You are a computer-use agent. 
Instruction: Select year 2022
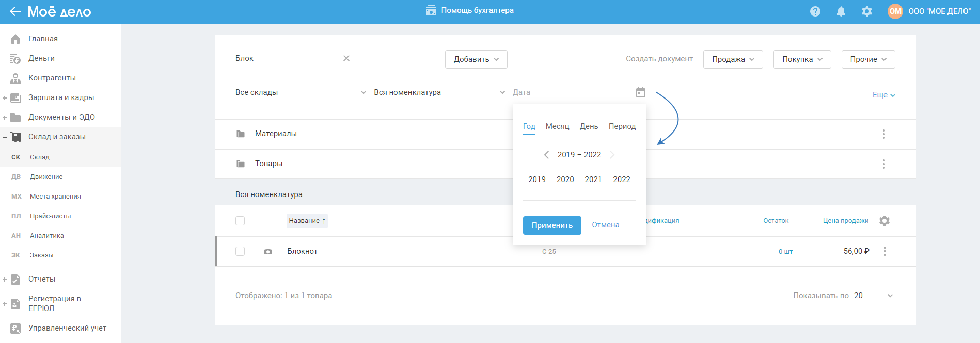click(622, 179)
